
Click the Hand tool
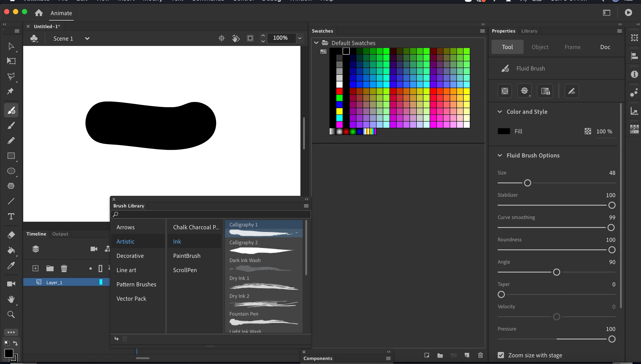click(11, 299)
